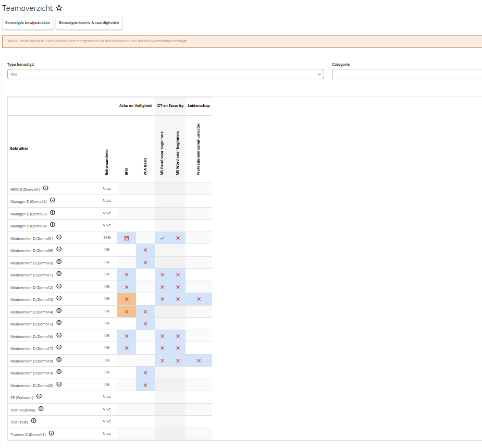Viewport: 482px width, 448px height.
Task: Click Professionele communicatie cross for Medewerker Demo18
Action: tap(199, 360)
